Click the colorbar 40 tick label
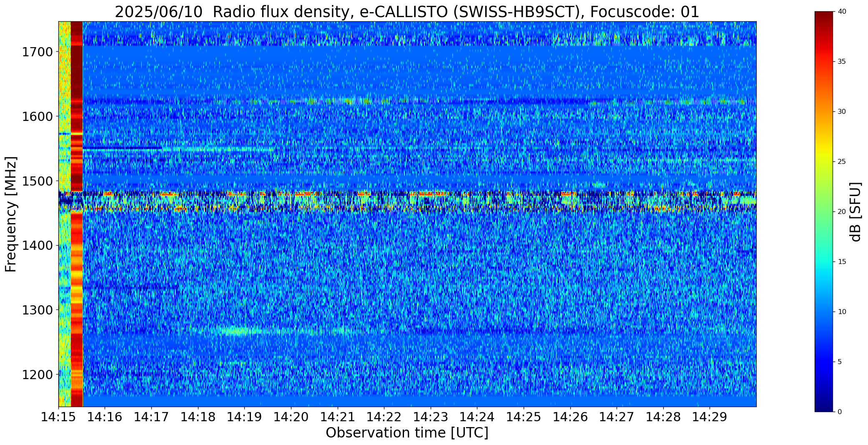Viewport: 868px width, 445px height. click(842, 12)
